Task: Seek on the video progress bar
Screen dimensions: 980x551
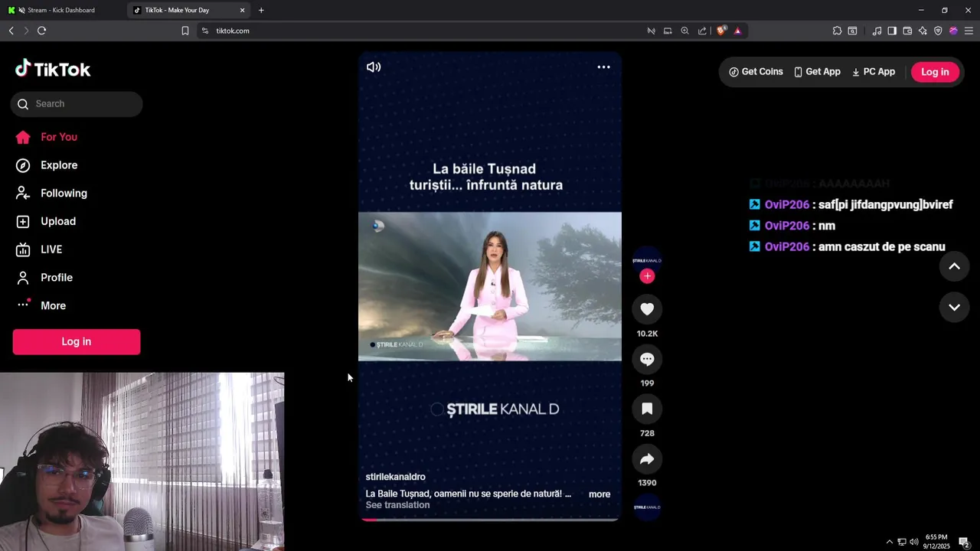Action: (x=490, y=520)
